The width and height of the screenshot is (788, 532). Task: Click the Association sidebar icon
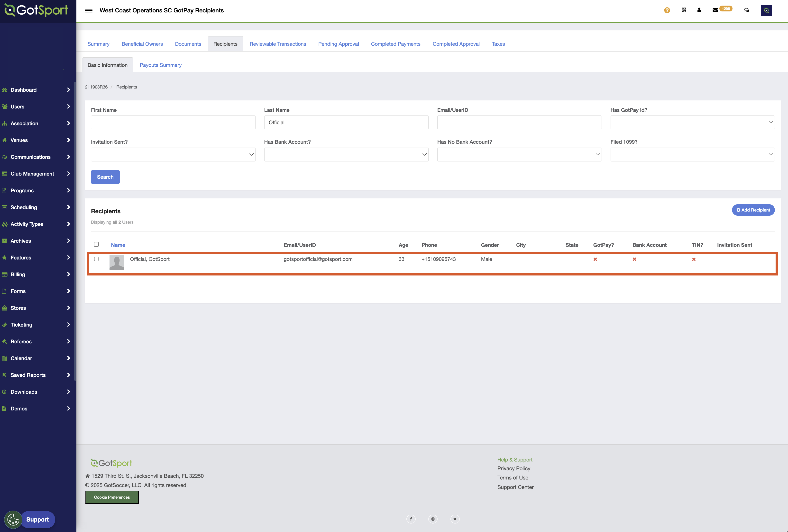point(4,123)
